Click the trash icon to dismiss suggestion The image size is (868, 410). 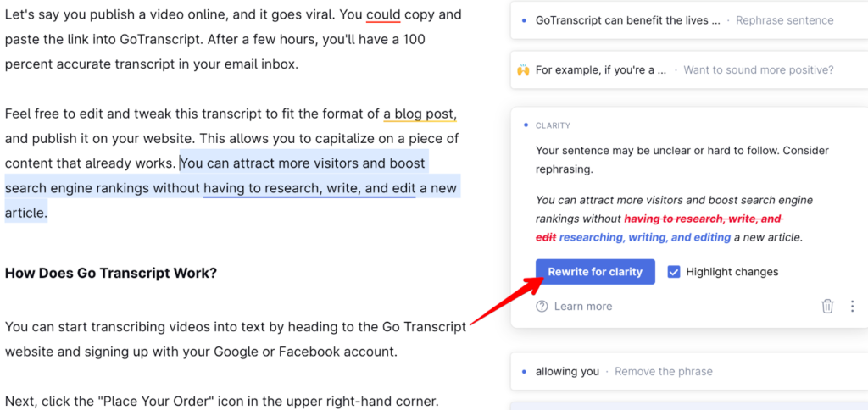(827, 306)
